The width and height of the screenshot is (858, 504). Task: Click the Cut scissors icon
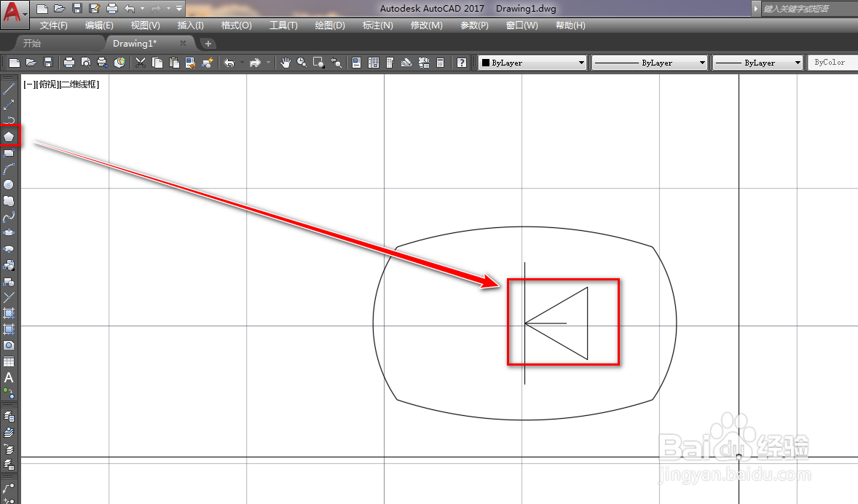coord(141,63)
